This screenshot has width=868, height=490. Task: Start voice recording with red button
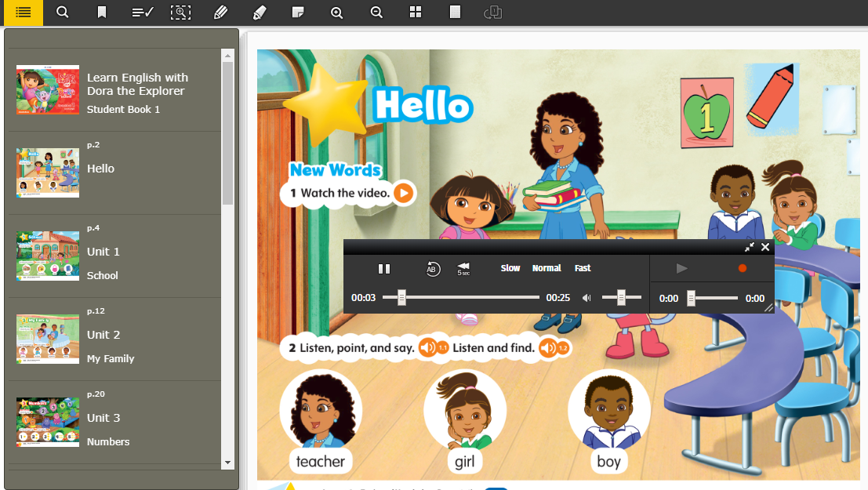click(x=743, y=269)
